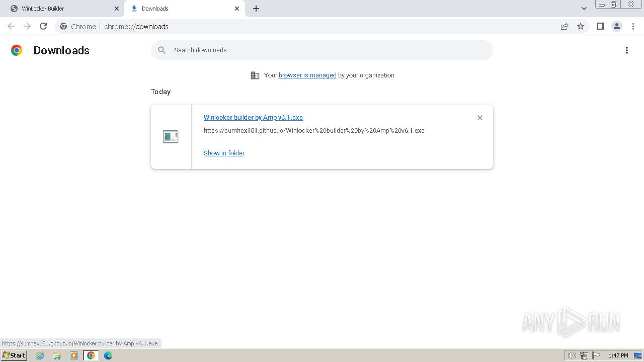Click the Chrome taskbar icon
This screenshot has height=362, width=644.
coord(91,355)
